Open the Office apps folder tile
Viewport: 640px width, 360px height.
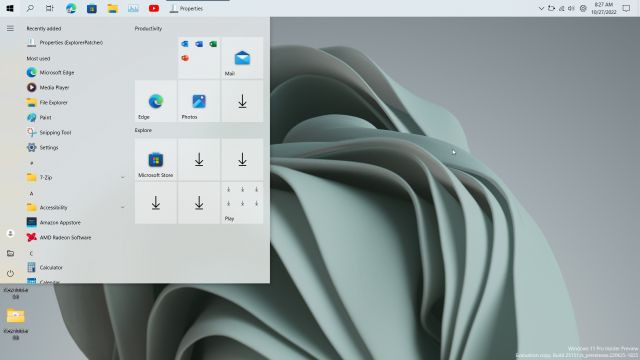click(x=199, y=58)
